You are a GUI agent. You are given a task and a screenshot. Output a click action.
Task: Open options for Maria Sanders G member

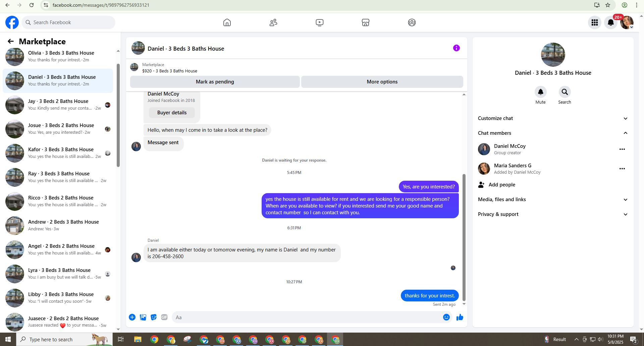pos(622,169)
